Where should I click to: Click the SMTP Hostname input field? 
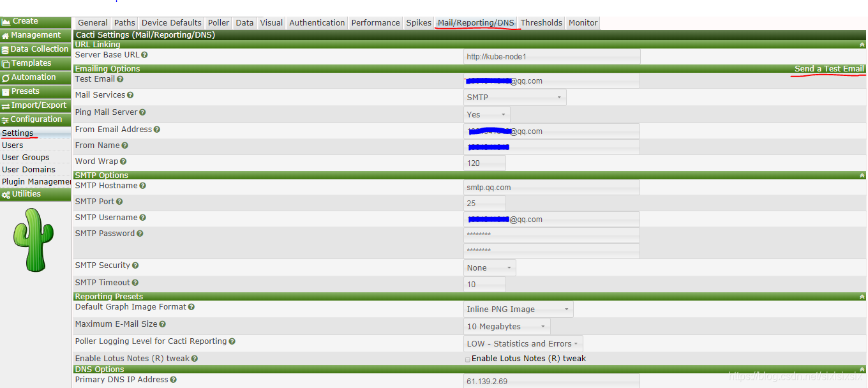pos(551,188)
